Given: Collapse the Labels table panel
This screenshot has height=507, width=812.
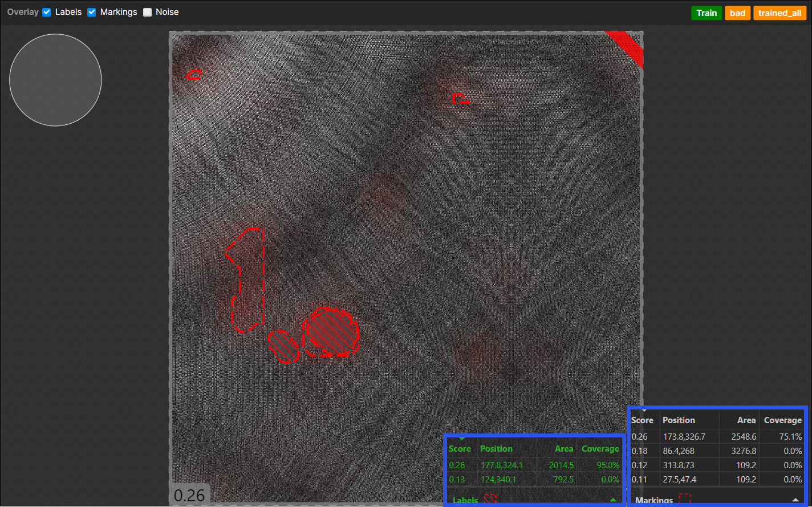Looking at the screenshot, I should coord(613,500).
